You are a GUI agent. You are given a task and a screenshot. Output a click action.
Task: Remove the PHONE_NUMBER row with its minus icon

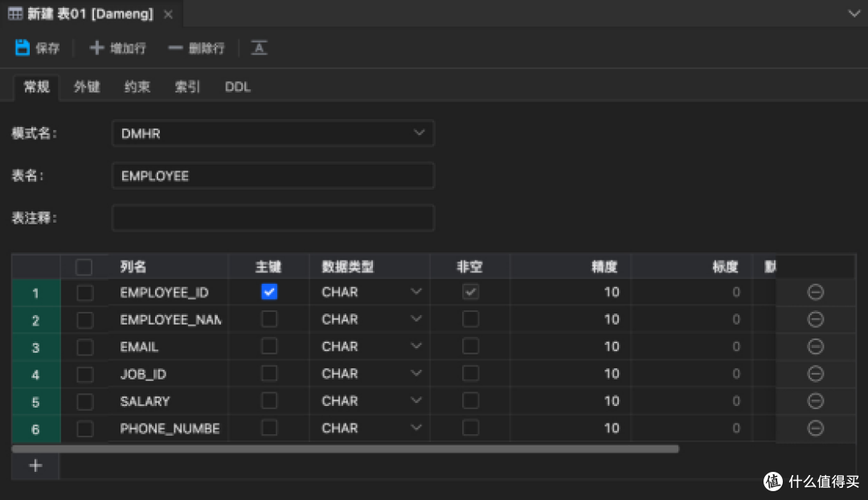click(x=816, y=428)
